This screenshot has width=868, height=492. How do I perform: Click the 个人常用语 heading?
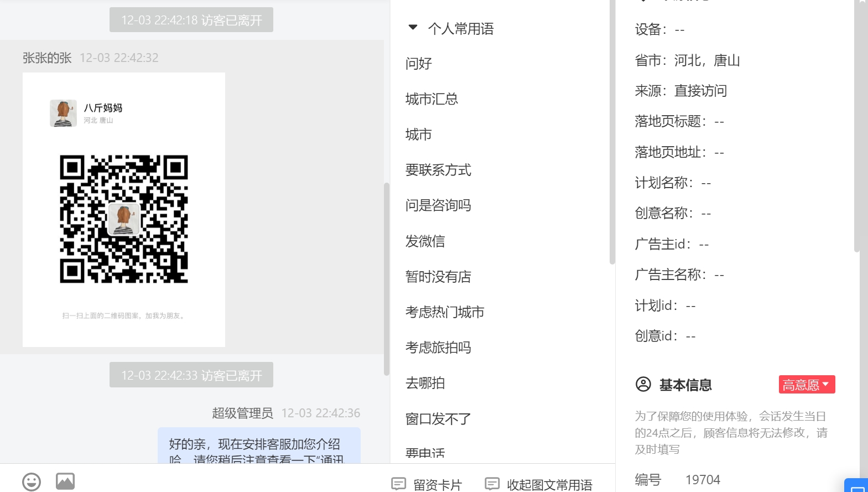[x=461, y=29]
